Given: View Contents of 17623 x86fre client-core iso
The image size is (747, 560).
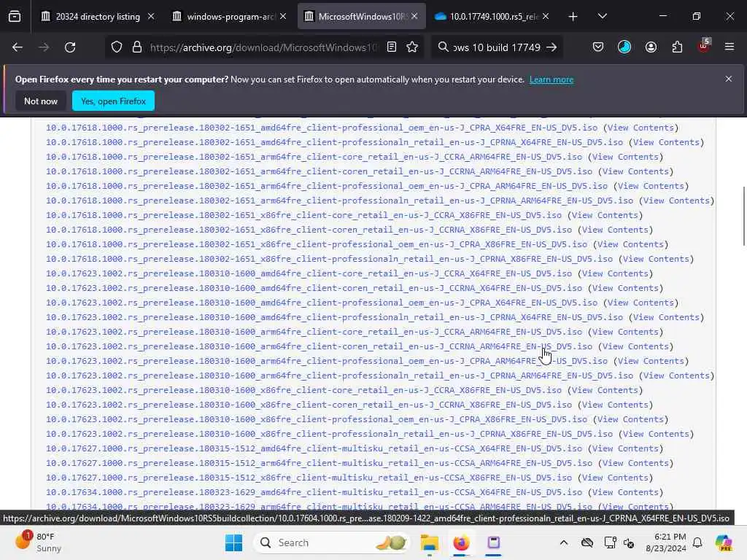Looking at the screenshot, I should click(x=605, y=391).
